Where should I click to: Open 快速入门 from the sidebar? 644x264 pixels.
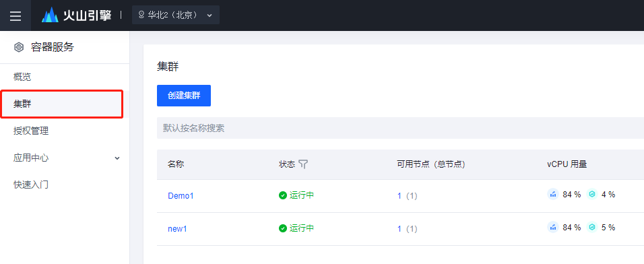click(31, 185)
